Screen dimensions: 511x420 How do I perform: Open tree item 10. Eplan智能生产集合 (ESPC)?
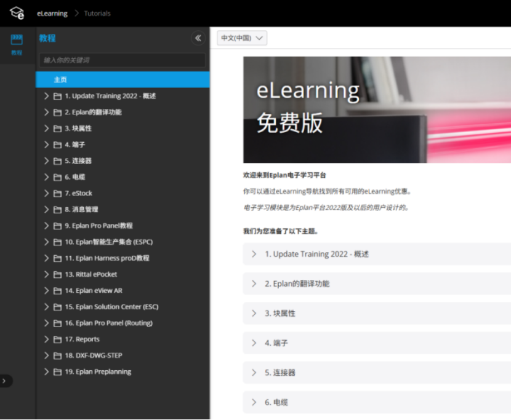[108, 242]
